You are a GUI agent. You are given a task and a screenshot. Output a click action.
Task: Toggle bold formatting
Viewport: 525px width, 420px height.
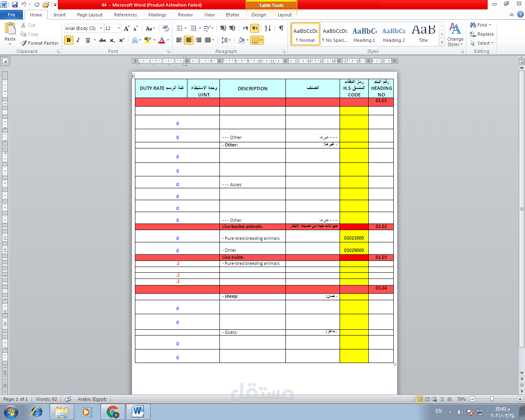68,40
